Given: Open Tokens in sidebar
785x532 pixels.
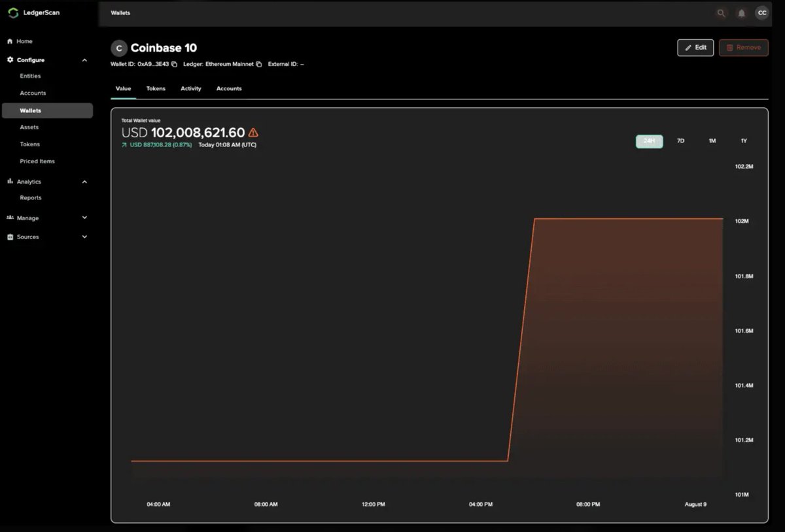Looking at the screenshot, I should click(29, 144).
